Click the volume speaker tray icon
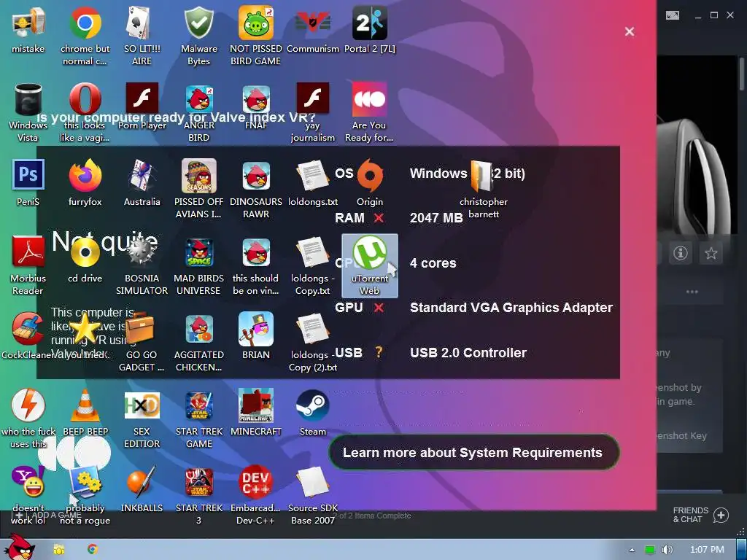Image resolution: width=747 pixels, height=560 pixels. pos(667,550)
